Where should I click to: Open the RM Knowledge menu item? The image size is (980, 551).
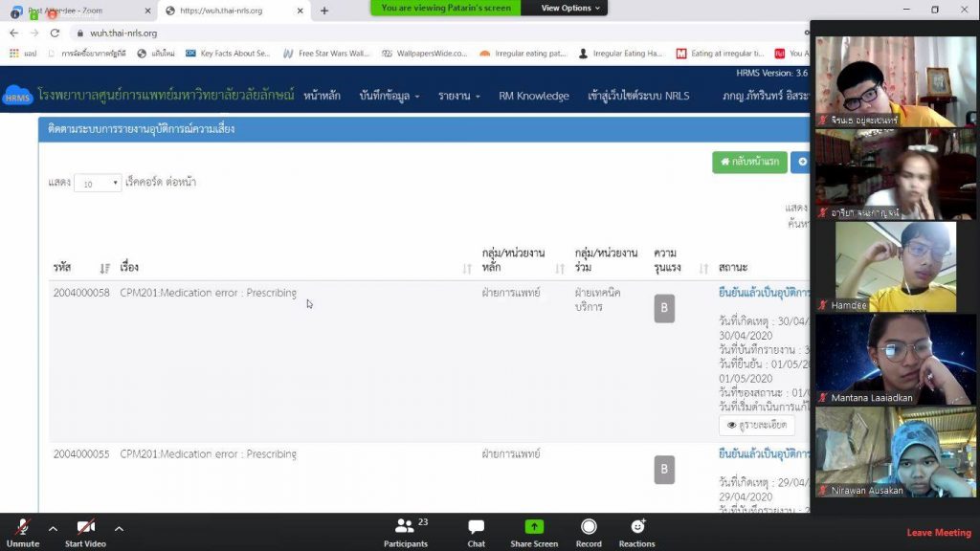[533, 97]
